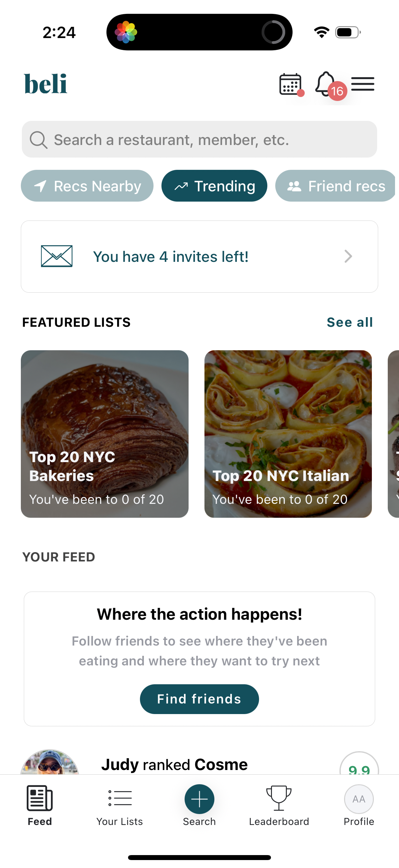Open the Top 20 NYC Bakeries list
Image resolution: width=399 pixels, height=868 pixels.
105,434
